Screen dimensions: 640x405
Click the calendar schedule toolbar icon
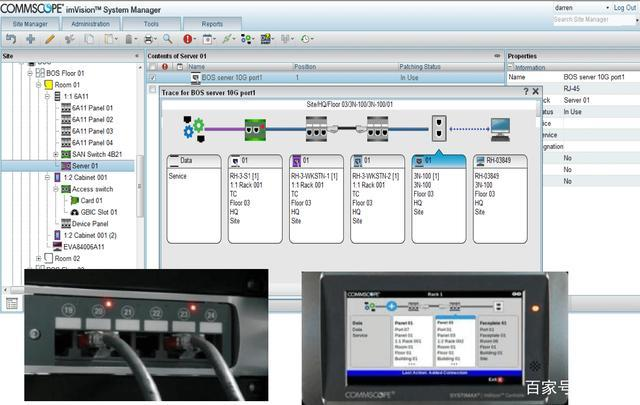(207, 39)
